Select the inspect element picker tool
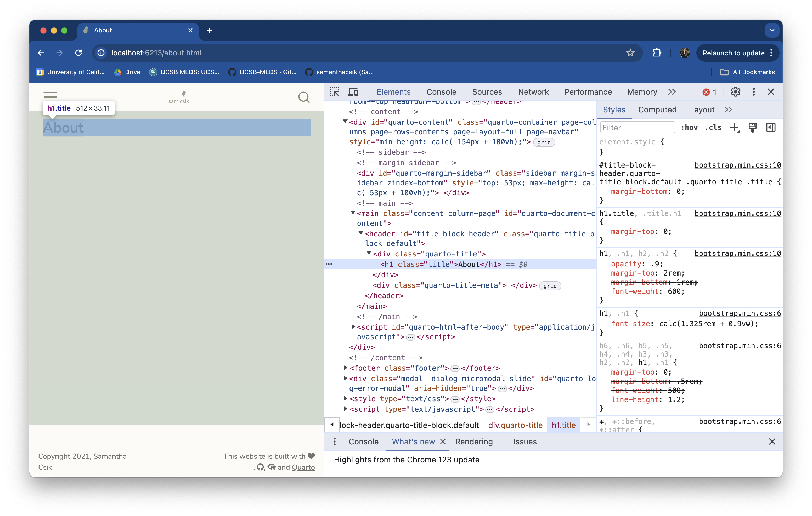The height and width of the screenshot is (516, 812). click(x=335, y=92)
